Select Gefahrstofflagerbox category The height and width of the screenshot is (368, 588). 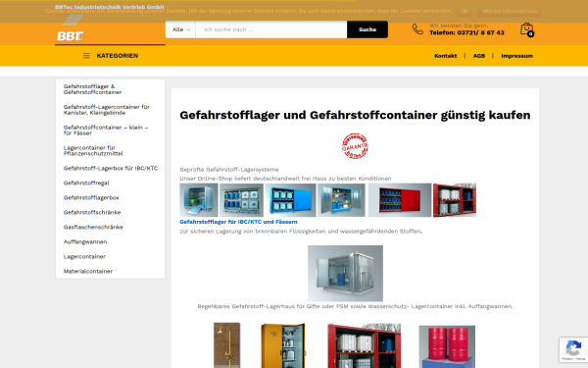point(91,197)
